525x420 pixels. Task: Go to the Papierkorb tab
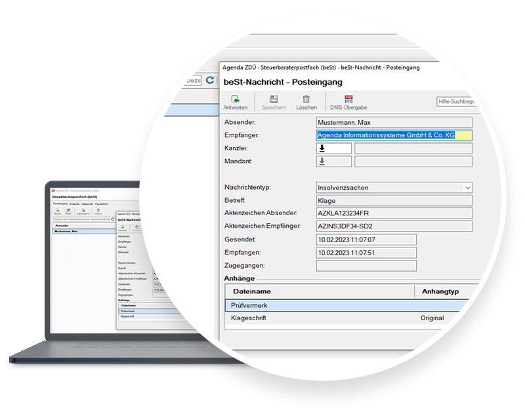click(102, 203)
